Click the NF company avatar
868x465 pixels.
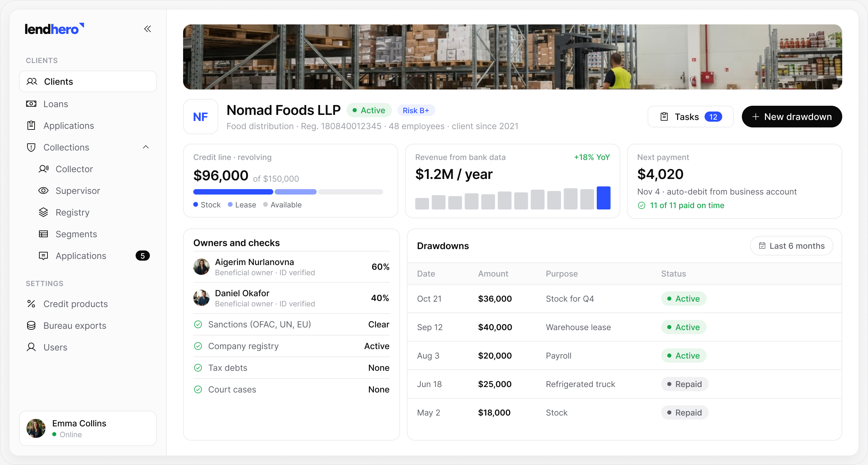201,117
